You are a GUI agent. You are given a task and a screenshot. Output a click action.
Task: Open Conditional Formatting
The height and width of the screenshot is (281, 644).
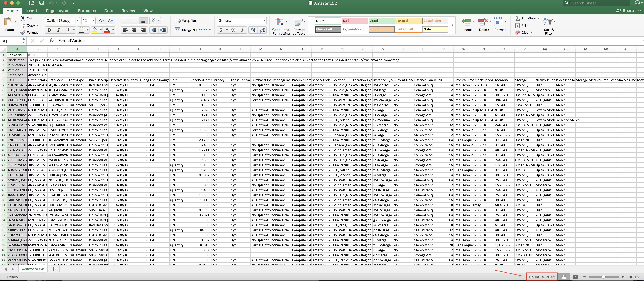pyautogui.click(x=281, y=26)
